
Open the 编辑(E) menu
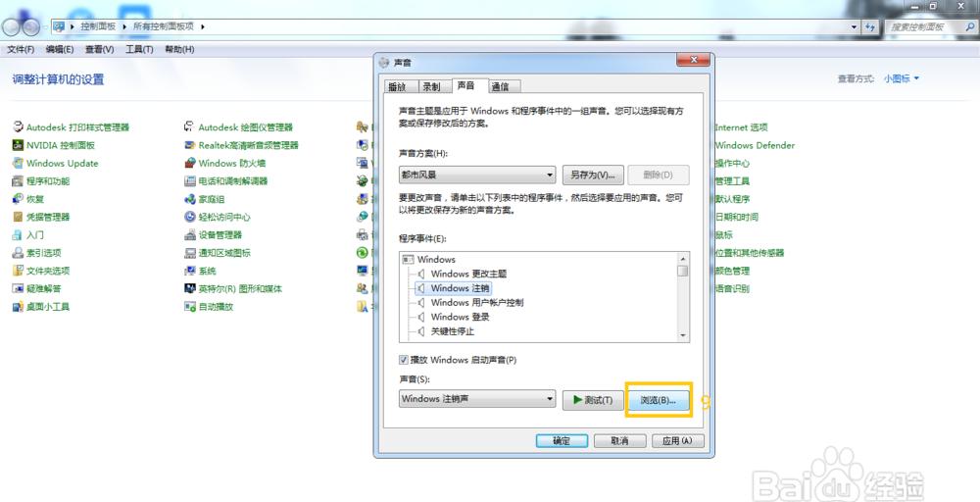click(x=60, y=49)
